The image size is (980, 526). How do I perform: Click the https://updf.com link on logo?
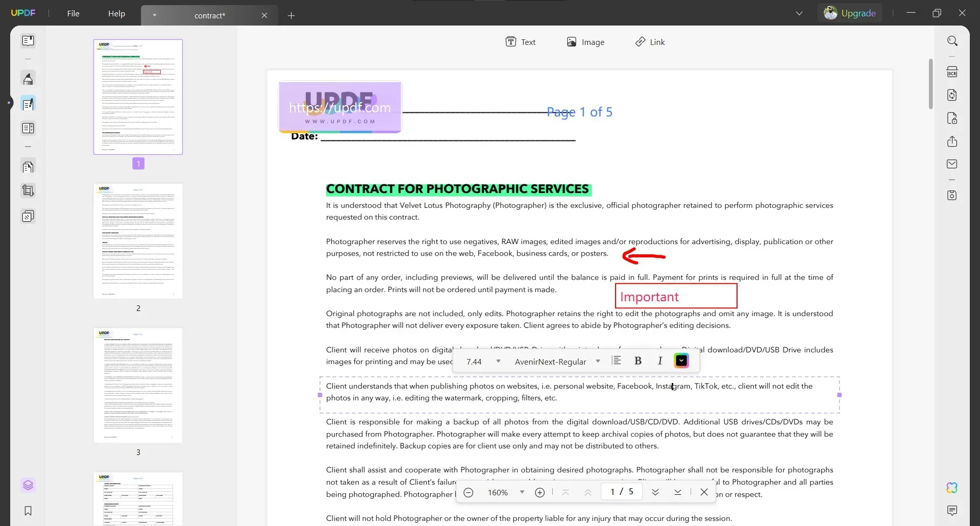coord(340,107)
